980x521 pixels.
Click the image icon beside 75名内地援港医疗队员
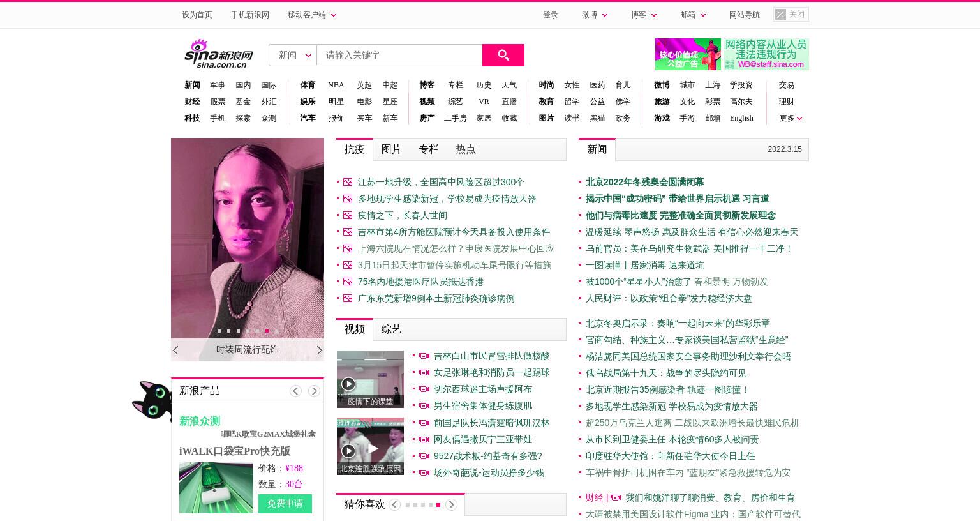pos(348,282)
